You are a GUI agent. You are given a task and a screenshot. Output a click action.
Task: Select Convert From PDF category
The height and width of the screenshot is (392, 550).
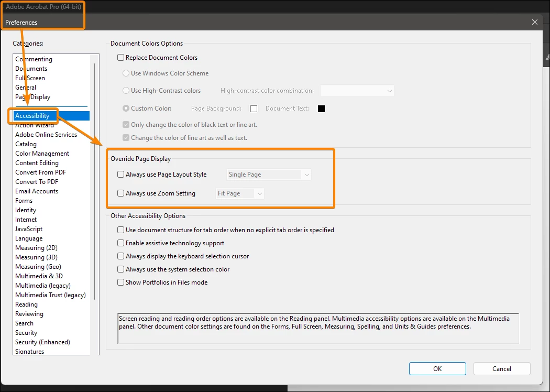point(40,172)
